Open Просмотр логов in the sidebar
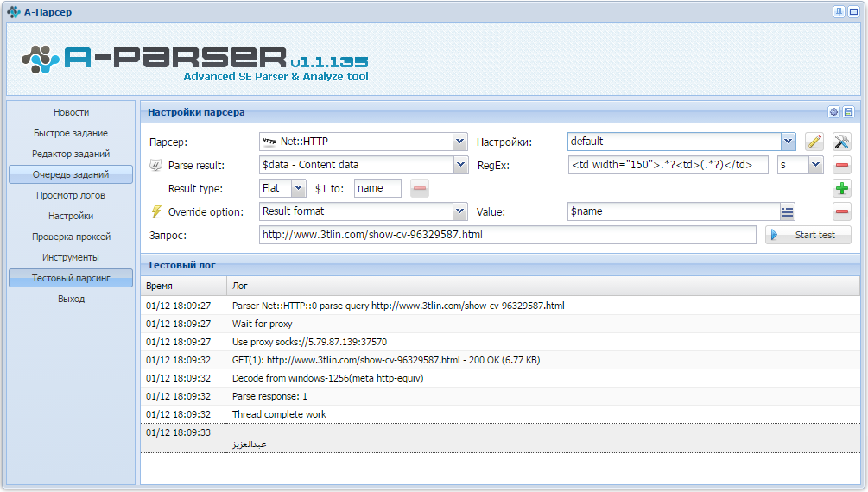 [x=71, y=195]
